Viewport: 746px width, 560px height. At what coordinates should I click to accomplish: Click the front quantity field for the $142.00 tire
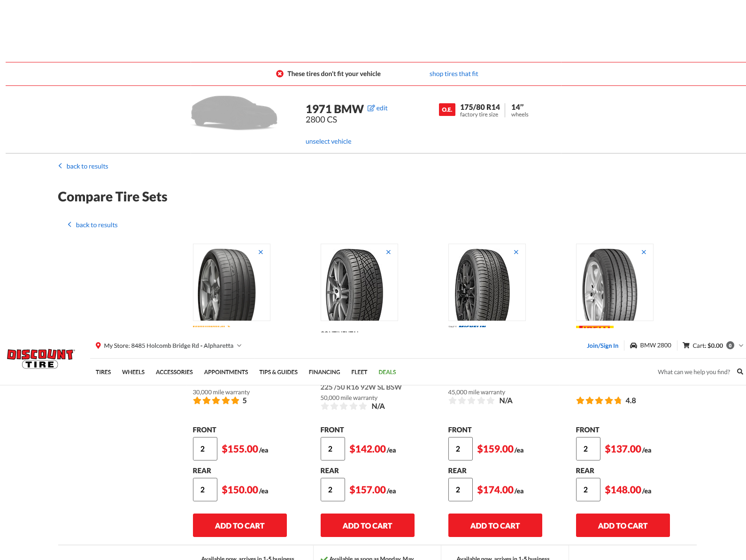(332, 449)
